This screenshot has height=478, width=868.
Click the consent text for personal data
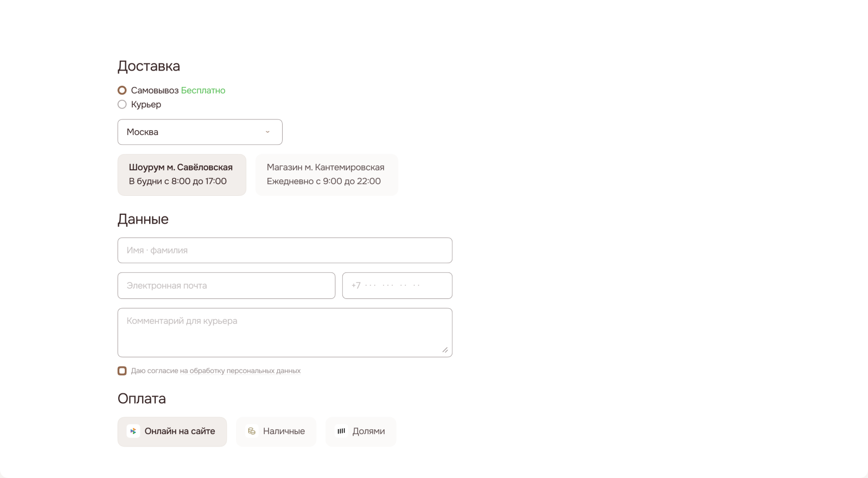click(215, 371)
